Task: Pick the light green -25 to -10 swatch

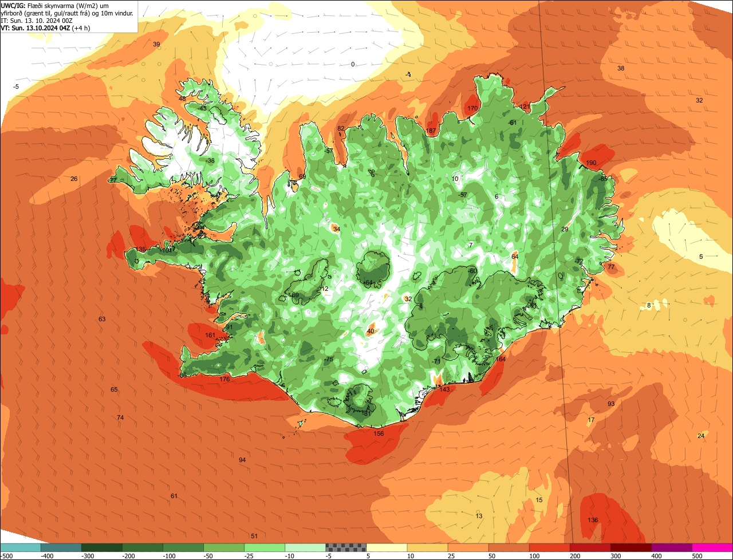Action: point(265,547)
